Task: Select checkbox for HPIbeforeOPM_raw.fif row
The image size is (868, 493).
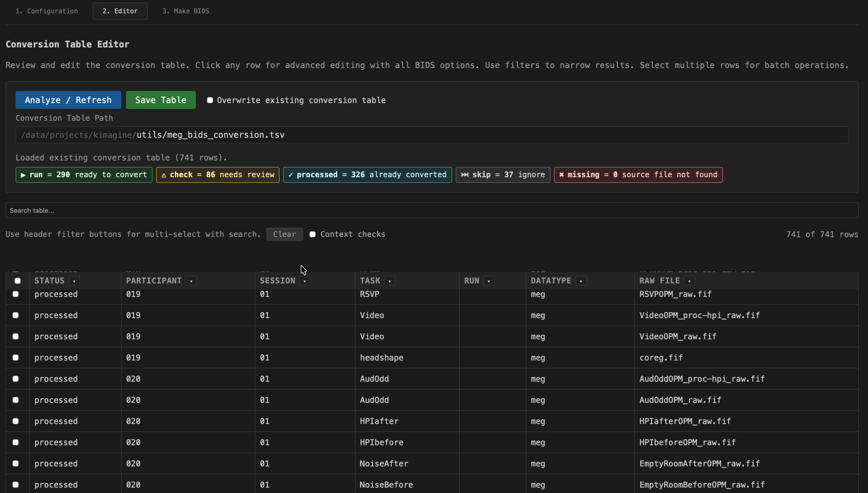Action: [16, 442]
